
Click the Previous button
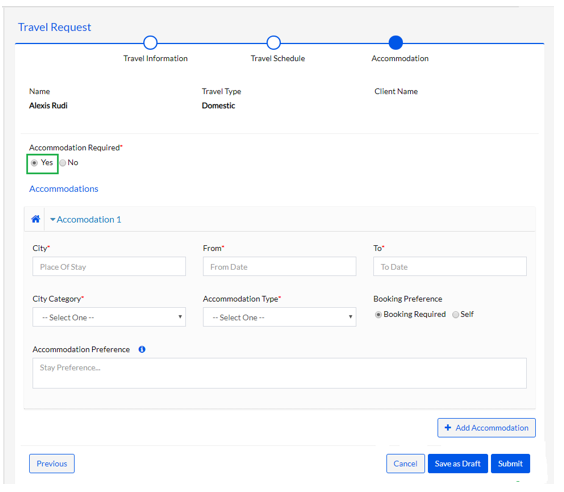tap(52, 464)
